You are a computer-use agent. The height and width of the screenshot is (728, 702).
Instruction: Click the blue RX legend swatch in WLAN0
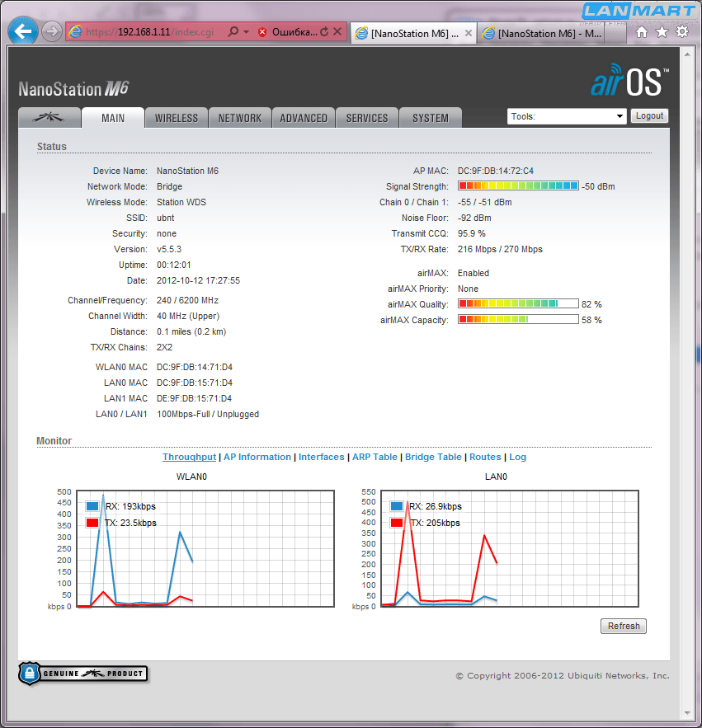[x=92, y=506]
